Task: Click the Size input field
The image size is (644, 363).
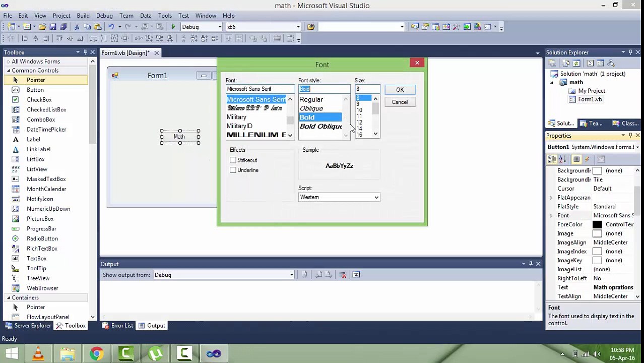Action: (x=367, y=89)
